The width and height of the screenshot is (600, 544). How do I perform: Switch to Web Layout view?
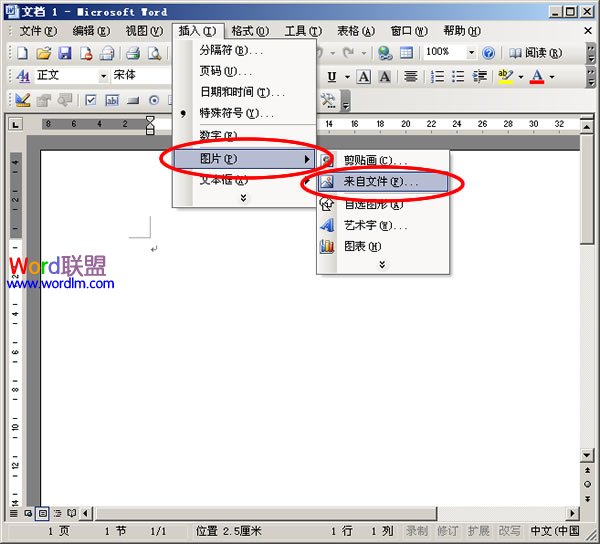click(x=28, y=513)
